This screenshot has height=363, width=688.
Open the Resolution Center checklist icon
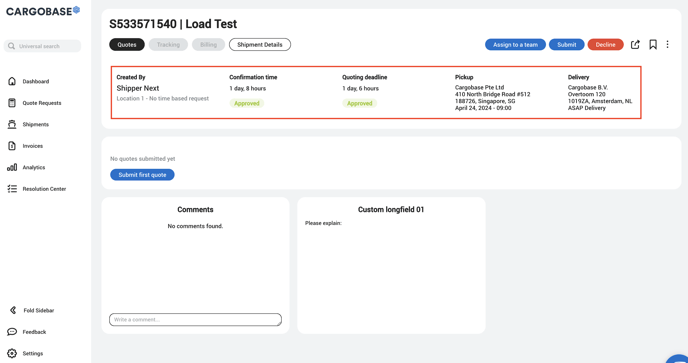pyautogui.click(x=12, y=189)
